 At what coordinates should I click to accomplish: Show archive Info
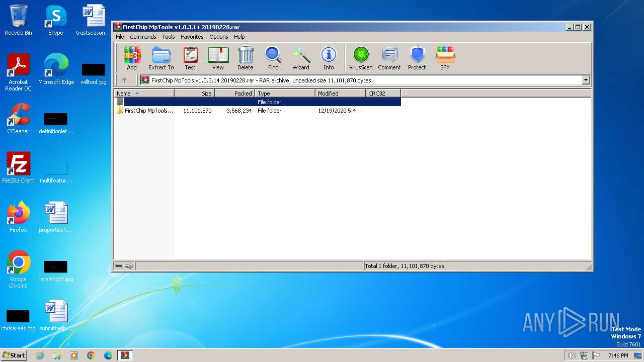point(329,58)
